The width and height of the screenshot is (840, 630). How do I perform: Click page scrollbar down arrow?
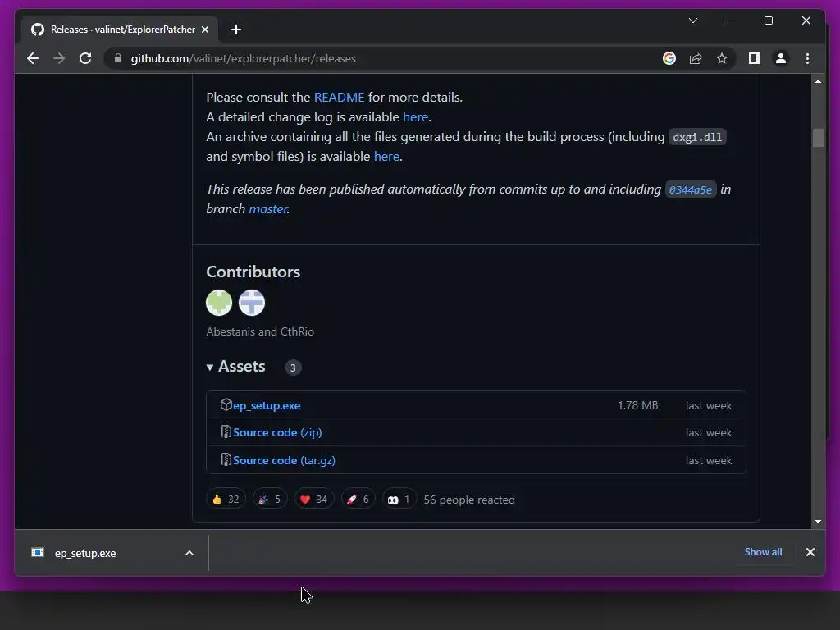(x=818, y=521)
